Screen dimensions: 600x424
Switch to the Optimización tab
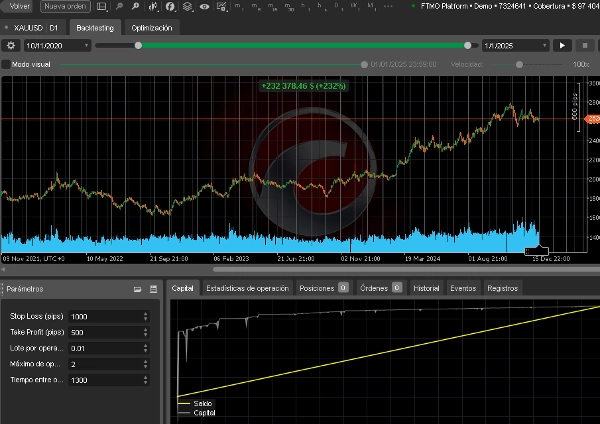pyautogui.click(x=151, y=27)
